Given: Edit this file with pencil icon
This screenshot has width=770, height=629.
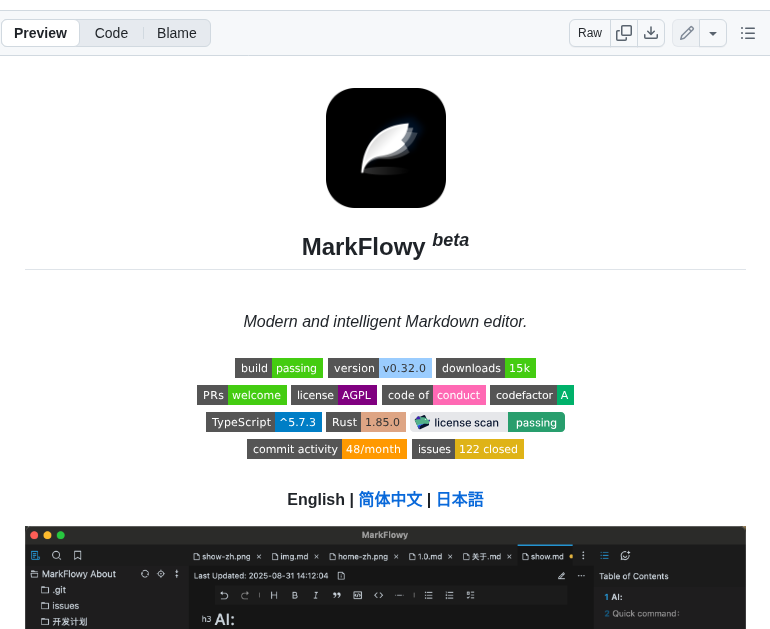Looking at the screenshot, I should tap(686, 33).
